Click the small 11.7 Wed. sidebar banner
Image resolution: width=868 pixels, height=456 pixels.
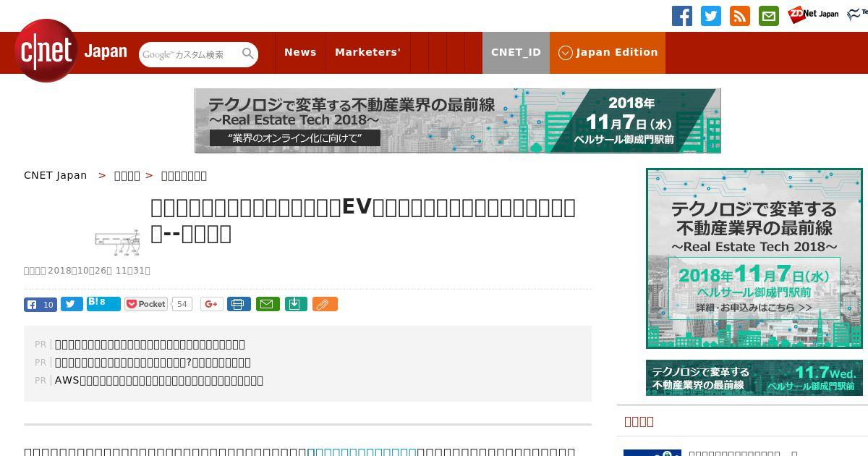[x=754, y=378]
